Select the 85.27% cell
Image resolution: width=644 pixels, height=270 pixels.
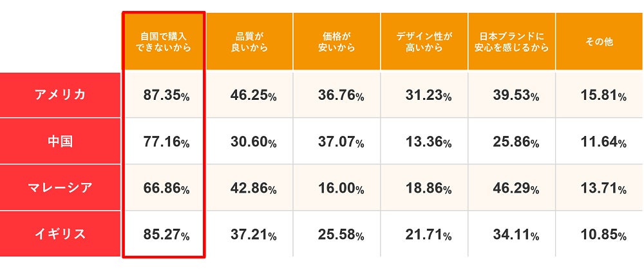click(x=166, y=234)
